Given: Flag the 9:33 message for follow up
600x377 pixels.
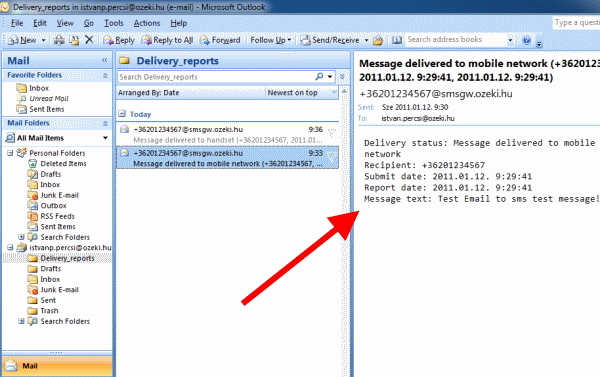Looking at the screenshot, I should coord(332,156).
